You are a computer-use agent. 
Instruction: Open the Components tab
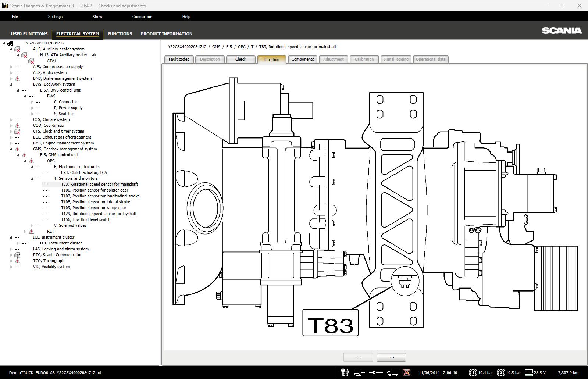pyautogui.click(x=303, y=59)
